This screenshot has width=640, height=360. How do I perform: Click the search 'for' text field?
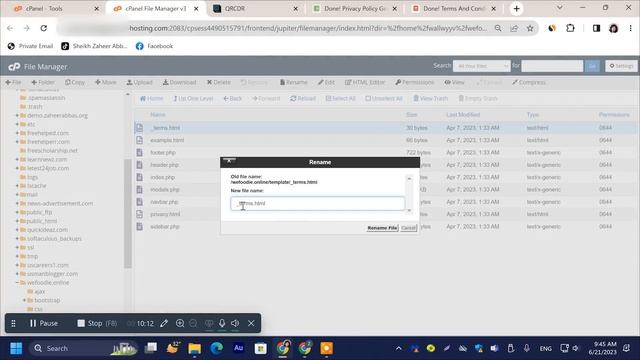pos(552,66)
